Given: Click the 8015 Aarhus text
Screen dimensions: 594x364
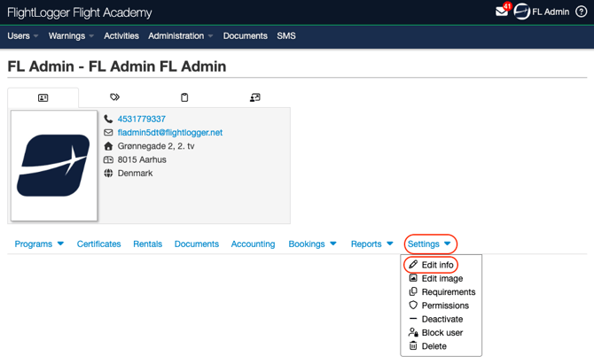Looking at the screenshot, I should pos(142,159).
